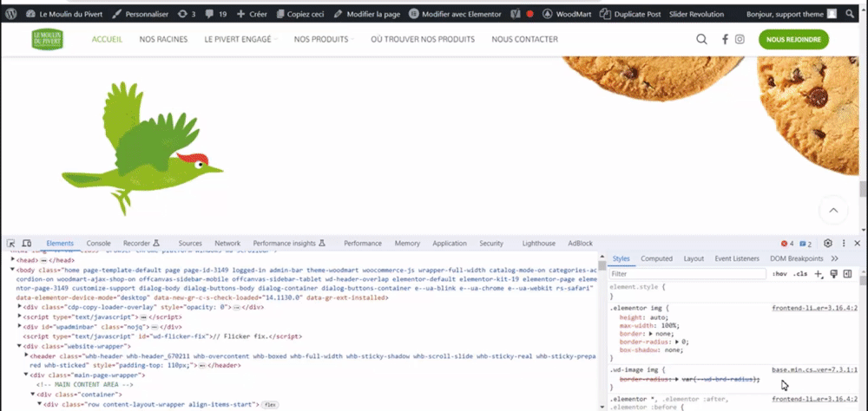Open NOUS CONTACTER page
The height and width of the screenshot is (411, 868).
coord(525,39)
